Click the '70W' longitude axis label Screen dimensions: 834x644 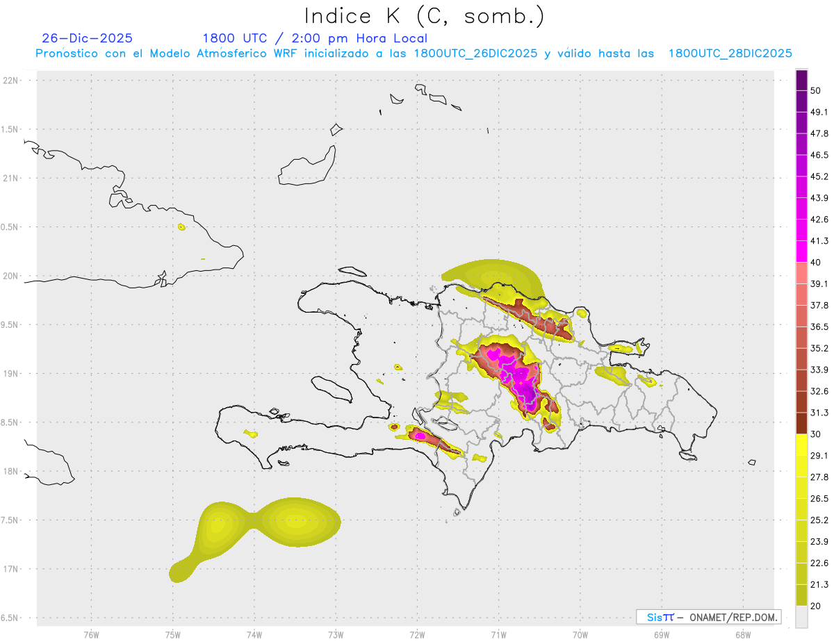tap(580, 635)
